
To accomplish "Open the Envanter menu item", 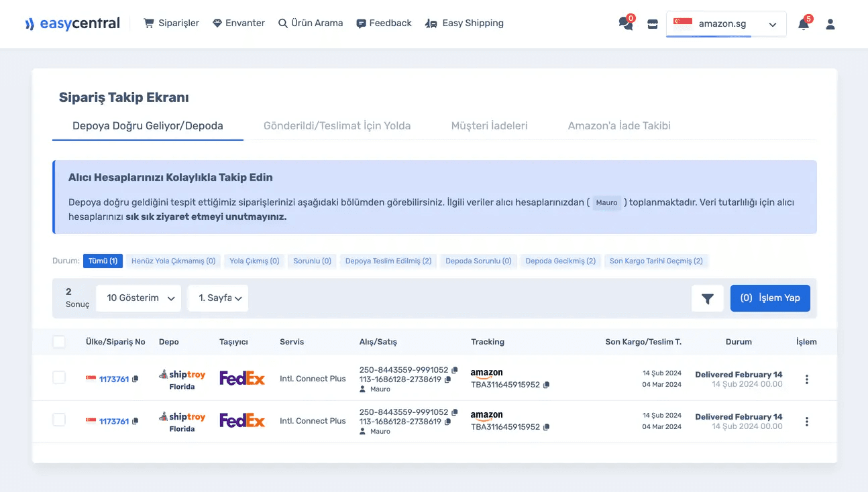I will [x=238, y=23].
